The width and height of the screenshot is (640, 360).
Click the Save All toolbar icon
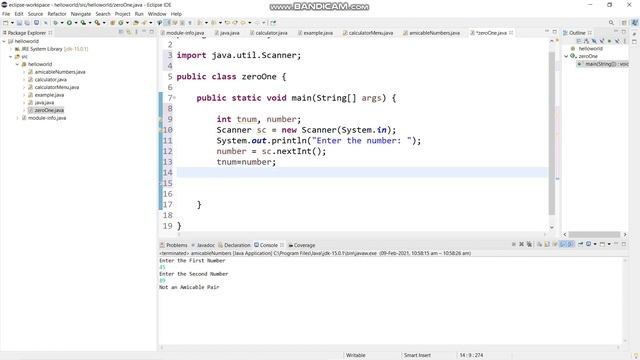pos(27,23)
